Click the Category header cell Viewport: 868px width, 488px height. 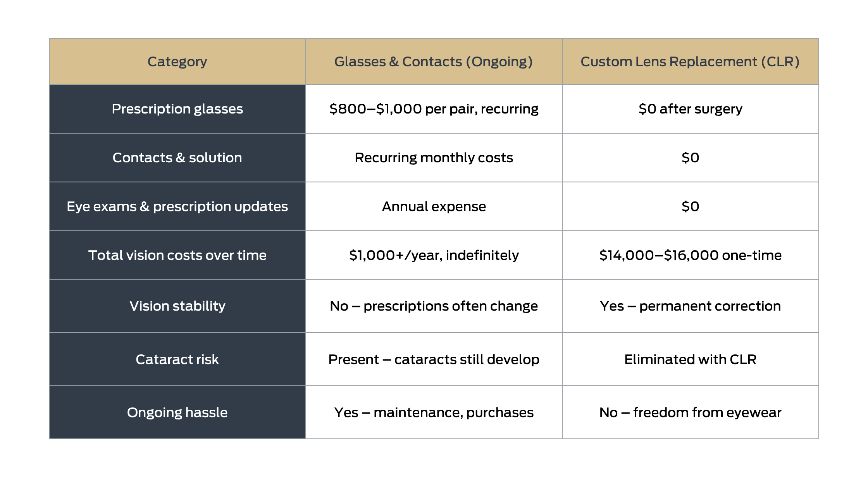pos(177,62)
